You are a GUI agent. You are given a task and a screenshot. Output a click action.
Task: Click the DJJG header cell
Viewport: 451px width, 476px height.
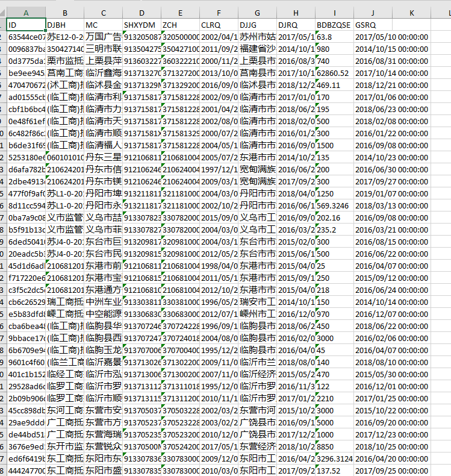pos(258,25)
